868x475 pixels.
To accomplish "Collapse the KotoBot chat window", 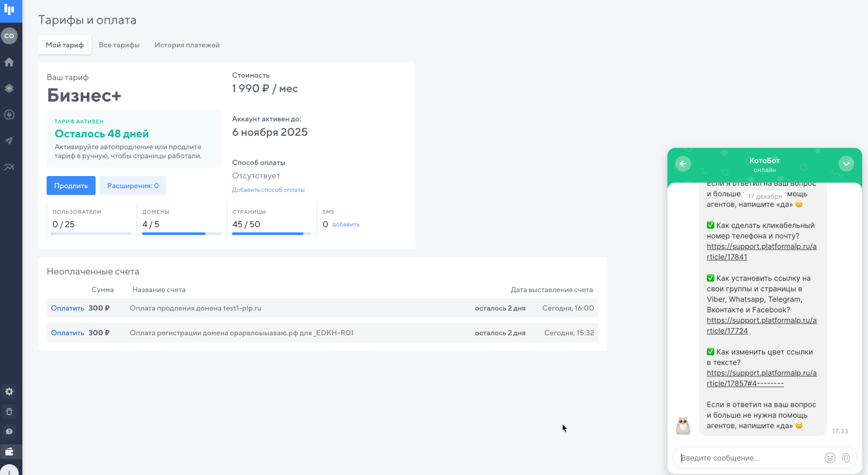I will [x=846, y=164].
